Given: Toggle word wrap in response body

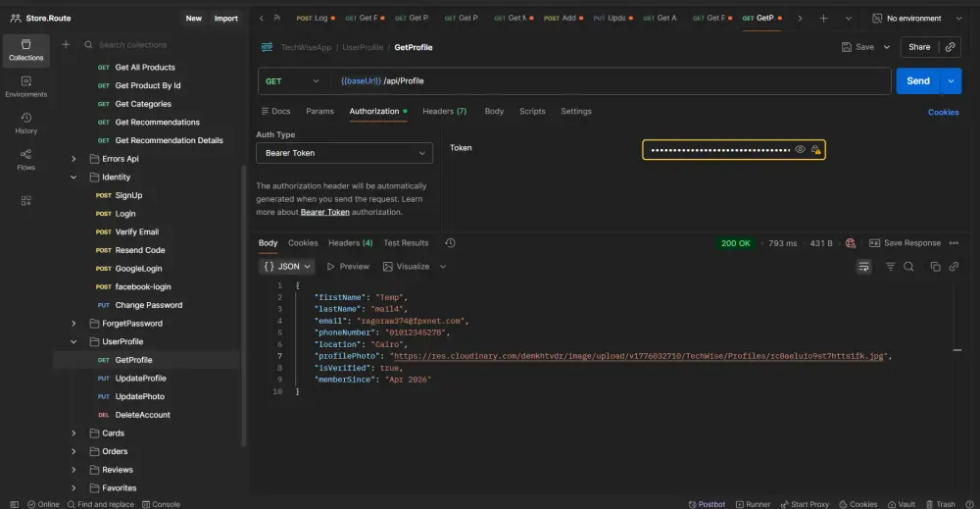Looking at the screenshot, I should click(x=863, y=267).
